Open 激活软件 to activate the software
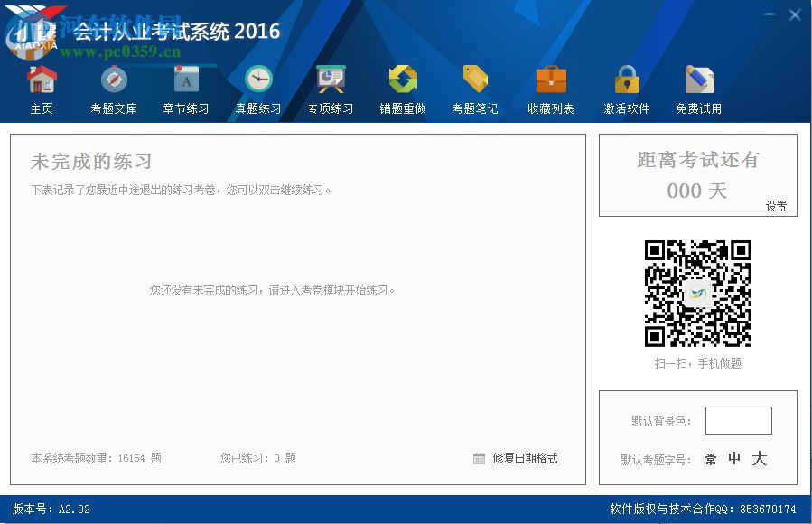The width and height of the screenshot is (812, 524). click(x=625, y=90)
